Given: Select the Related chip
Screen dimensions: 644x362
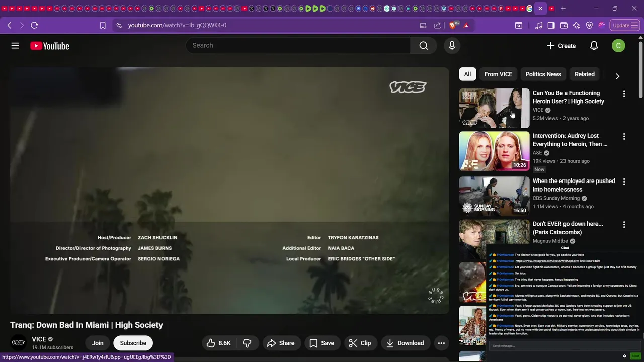Looking at the screenshot, I should point(585,74).
